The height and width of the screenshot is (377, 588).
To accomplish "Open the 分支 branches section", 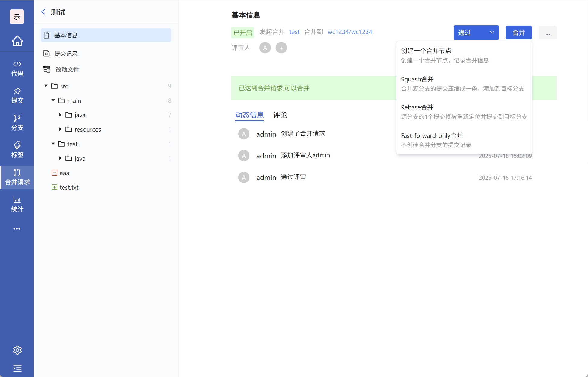I will pos(17,123).
